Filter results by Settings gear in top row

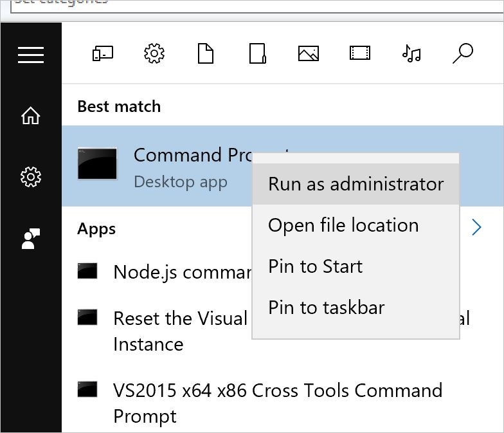point(154,53)
